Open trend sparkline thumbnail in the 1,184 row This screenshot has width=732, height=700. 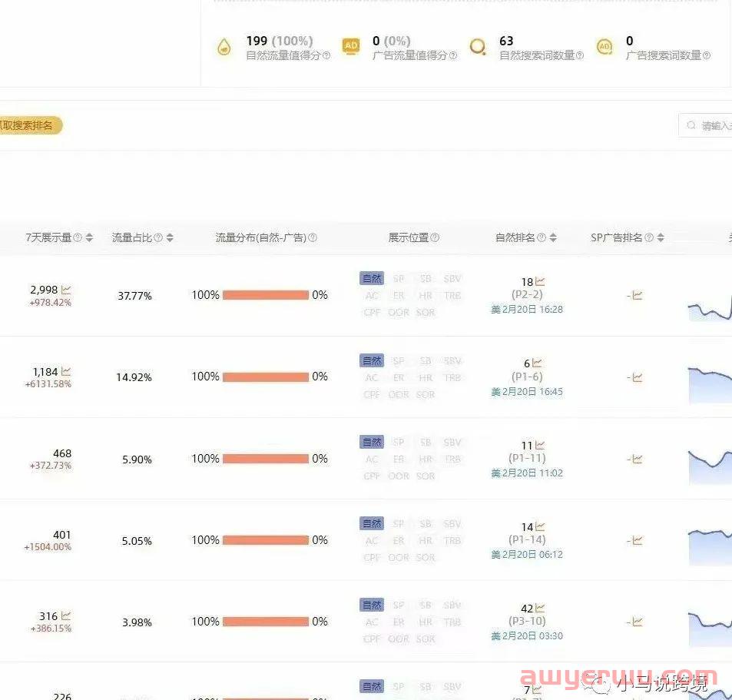(x=710, y=386)
